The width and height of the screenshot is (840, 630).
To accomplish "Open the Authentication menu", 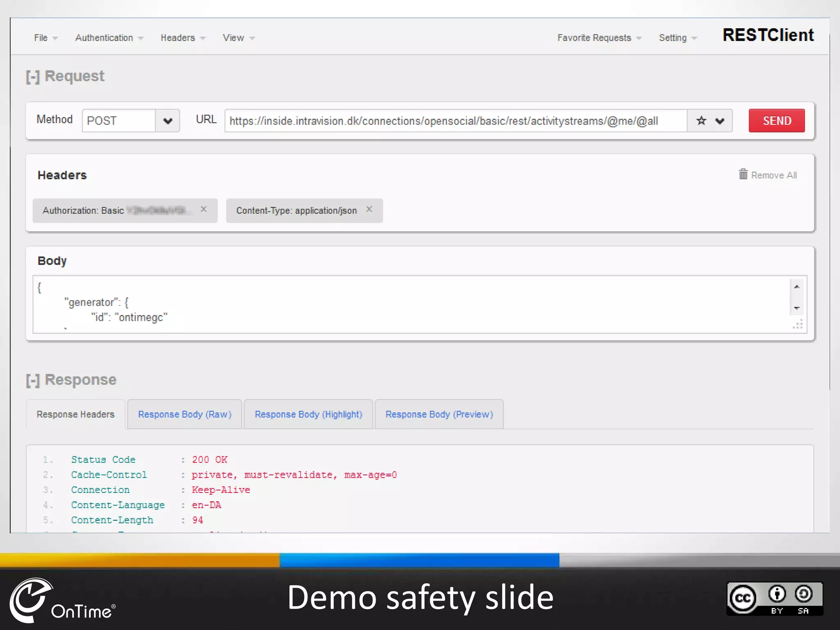I will click(x=109, y=38).
